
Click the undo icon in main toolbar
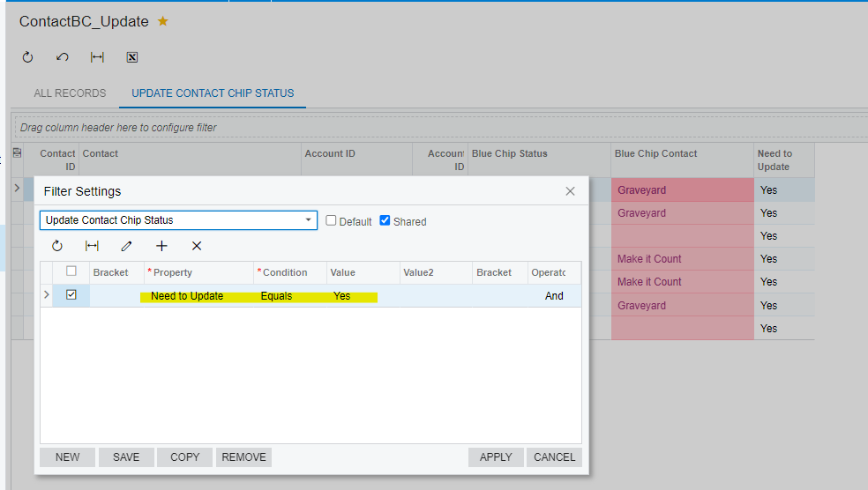click(x=63, y=57)
